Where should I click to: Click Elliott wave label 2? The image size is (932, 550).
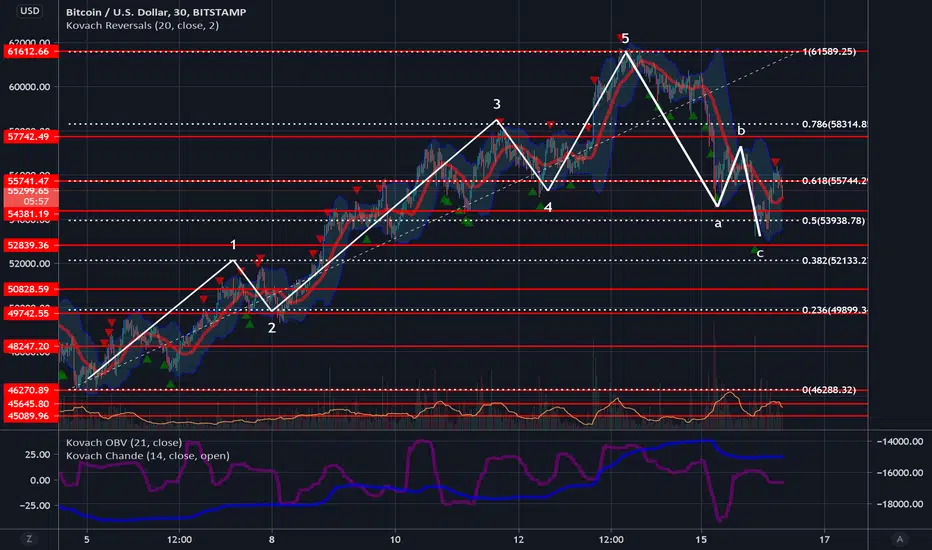tap(272, 328)
